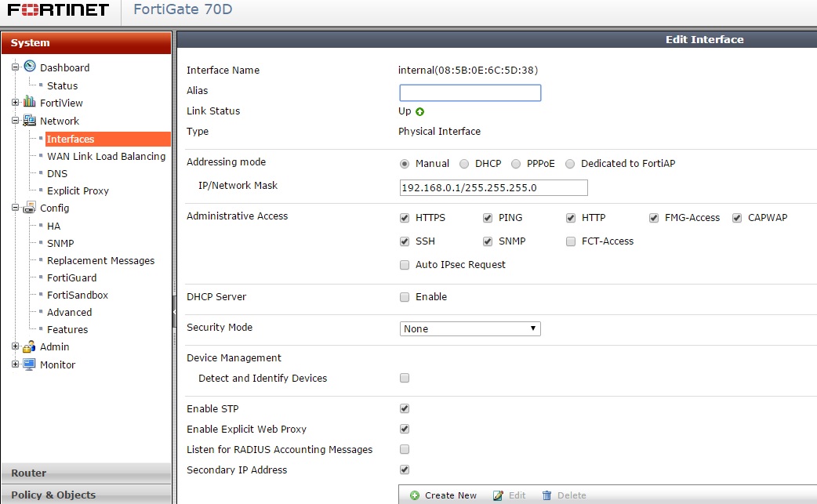Open FortiGuard config page
Screen dimensions: 817x504
pyautogui.click(x=71, y=277)
